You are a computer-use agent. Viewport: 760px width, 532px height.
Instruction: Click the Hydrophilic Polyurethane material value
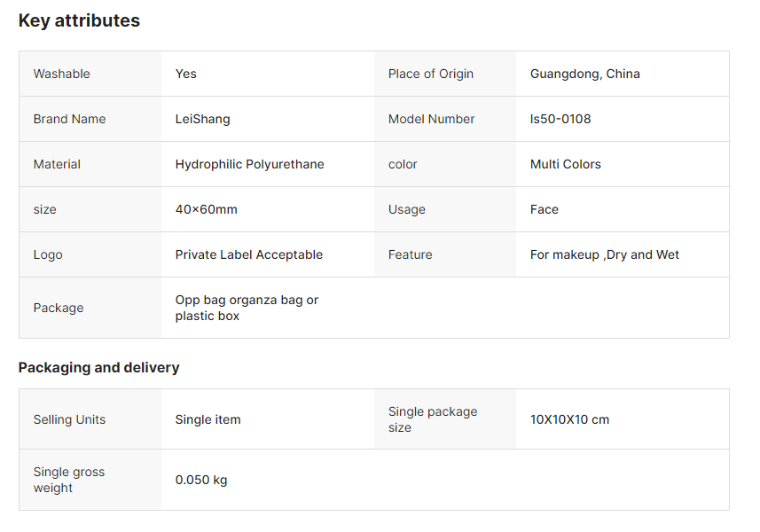[249, 164]
